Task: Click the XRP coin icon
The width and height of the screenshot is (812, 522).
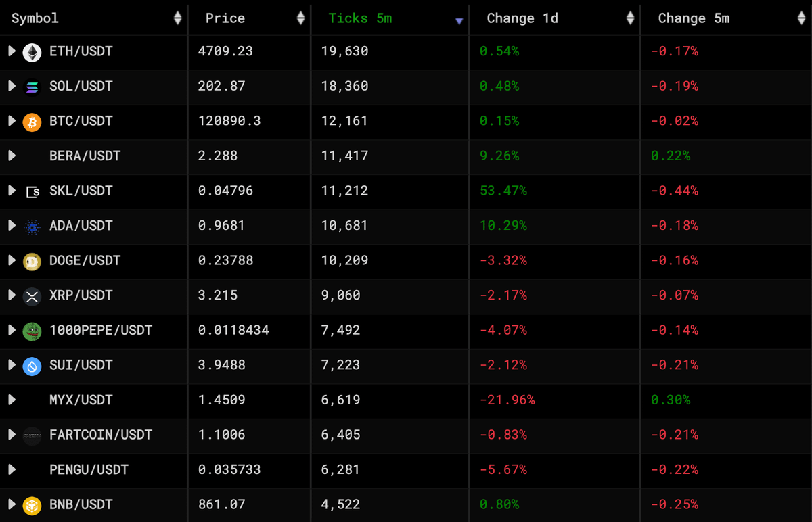Action: 32,296
